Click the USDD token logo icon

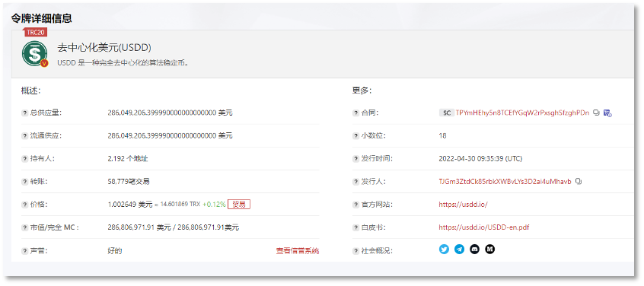[34, 54]
